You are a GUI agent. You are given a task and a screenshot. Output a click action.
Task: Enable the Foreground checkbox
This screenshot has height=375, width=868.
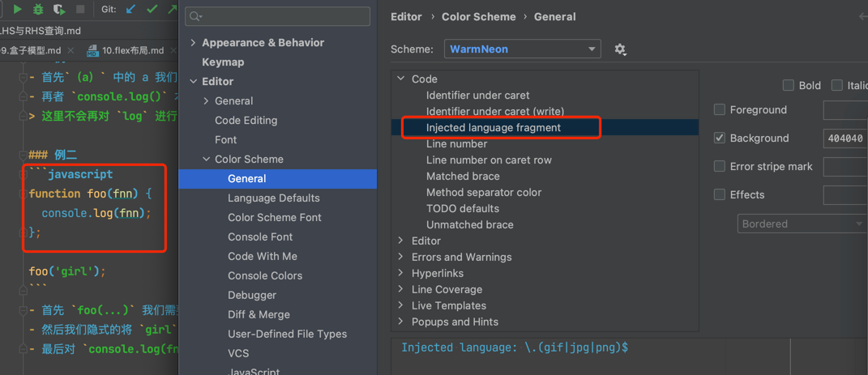[720, 110]
